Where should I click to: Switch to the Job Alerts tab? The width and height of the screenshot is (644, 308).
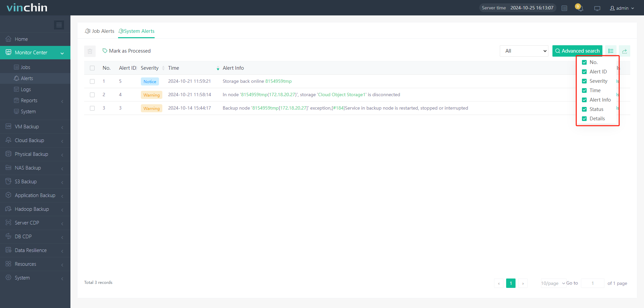100,31
